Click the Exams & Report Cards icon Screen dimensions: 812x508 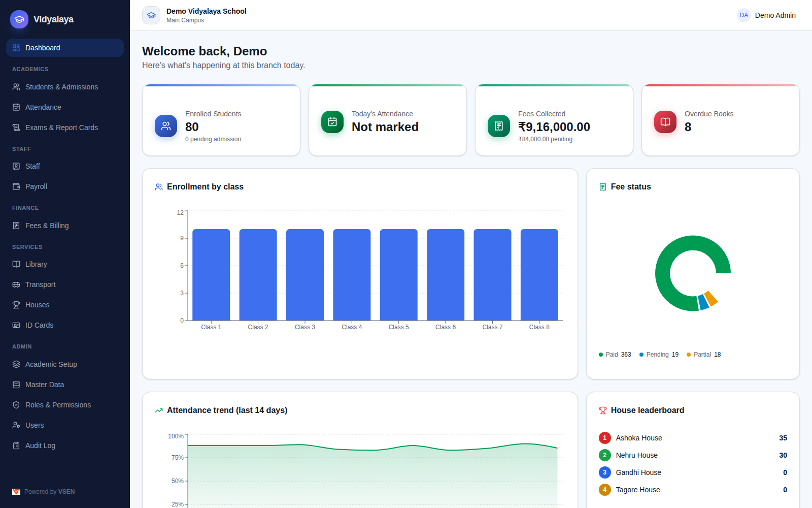click(16, 128)
